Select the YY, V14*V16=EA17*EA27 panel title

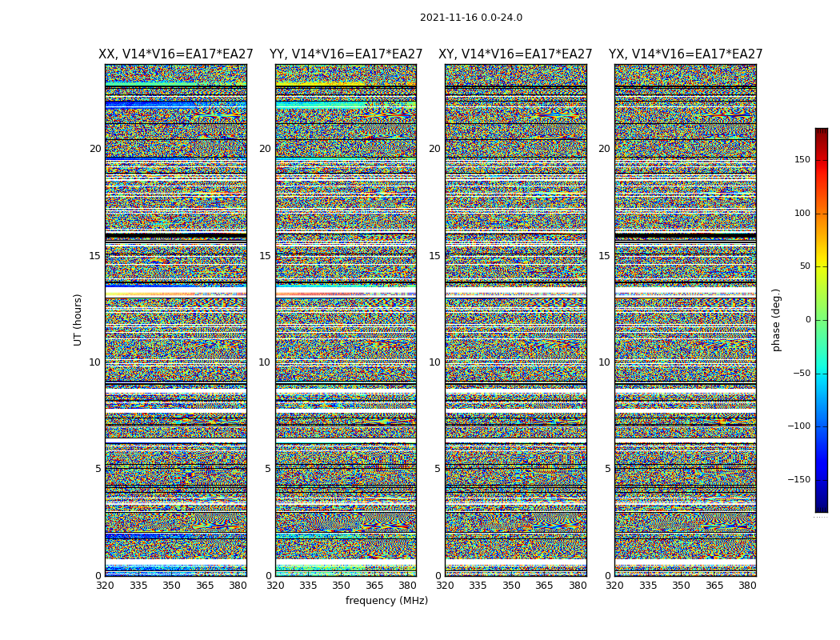(346, 54)
